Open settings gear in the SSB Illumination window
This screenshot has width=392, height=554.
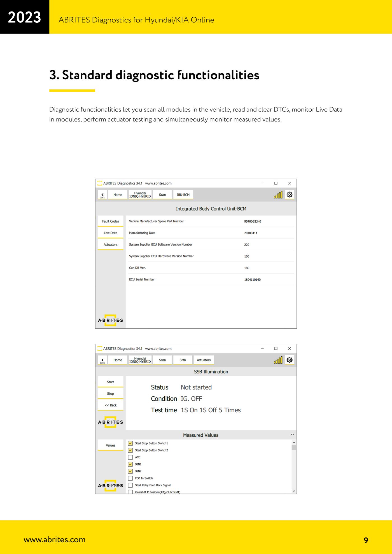click(290, 360)
